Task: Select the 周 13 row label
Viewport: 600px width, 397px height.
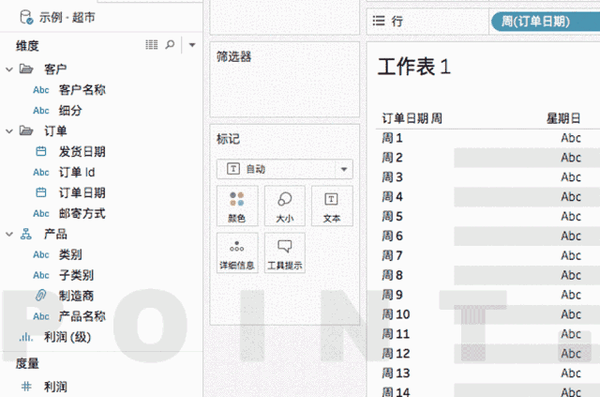Action: tap(396, 373)
